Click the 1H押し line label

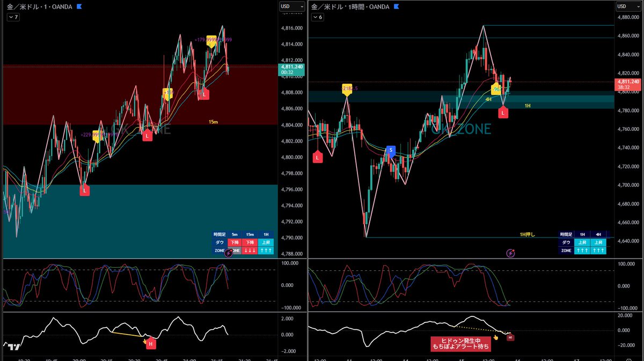click(x=527, y=234)
